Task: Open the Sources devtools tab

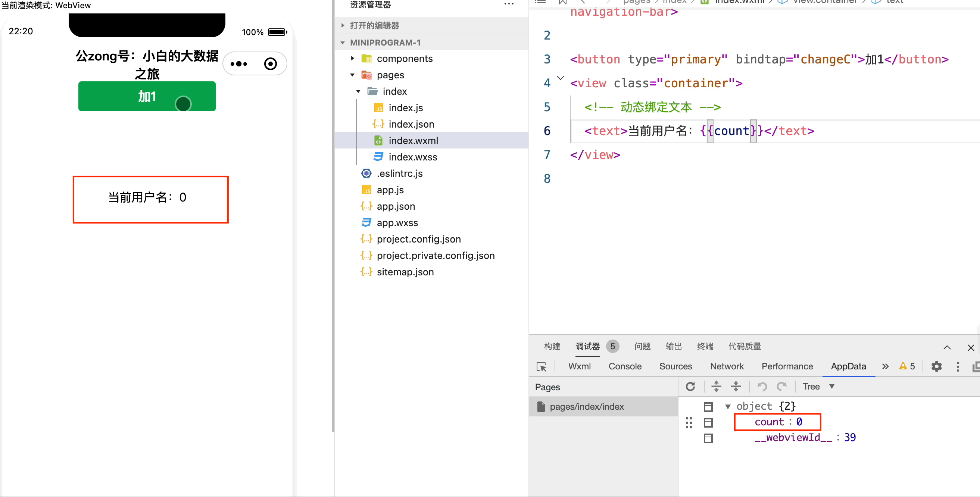Action: pyautogui.click(x=675, y=366)
